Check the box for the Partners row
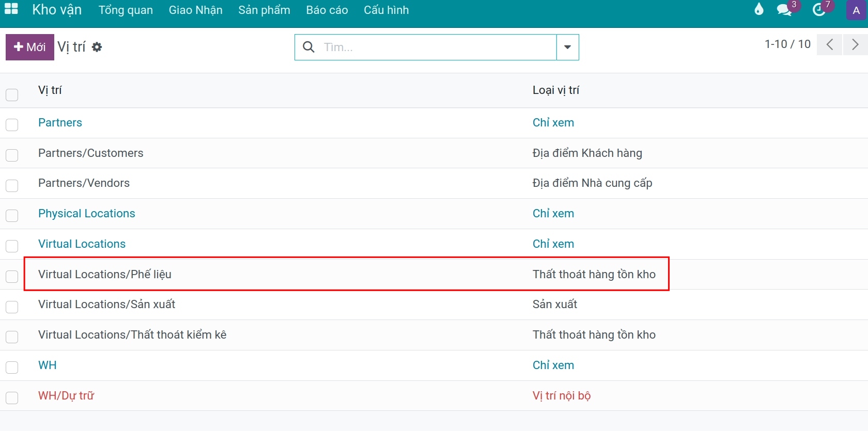 (x=12, y=125)
